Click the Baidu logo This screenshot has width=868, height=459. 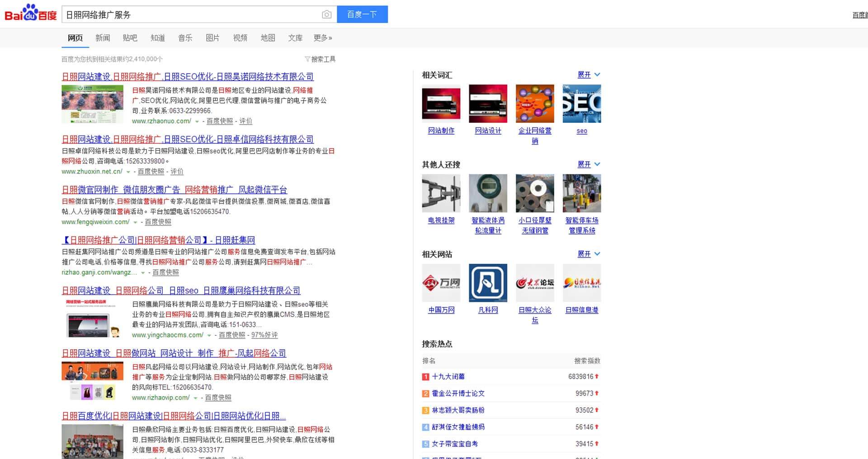click(x=30, y=14)
